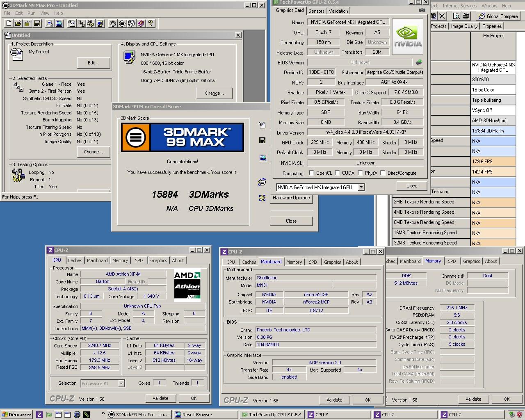Click the Core Speed value 2240.7 MHz
The height and width of the screenshot is (420, 525).
click(x=100, y=346)
